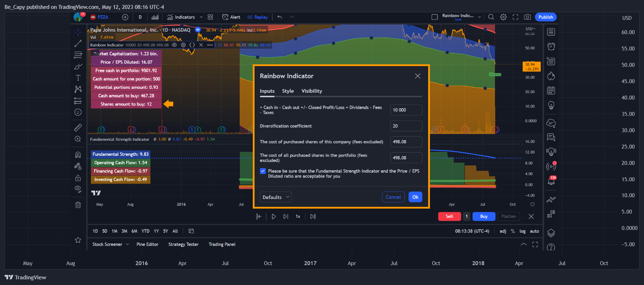Click the Publish button
The image size is (644, 285).
click(x=546, y=17)
